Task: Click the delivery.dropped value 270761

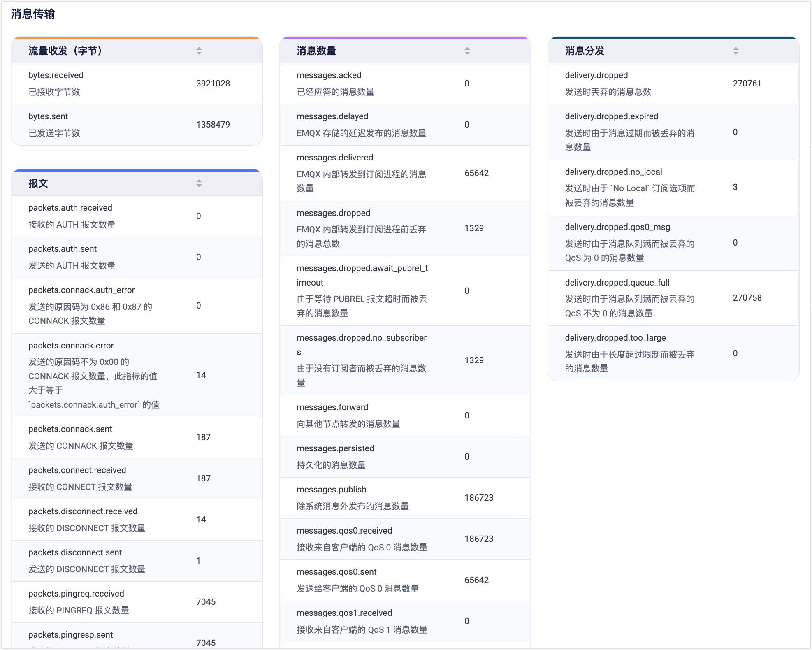Action: pos(747,84)
